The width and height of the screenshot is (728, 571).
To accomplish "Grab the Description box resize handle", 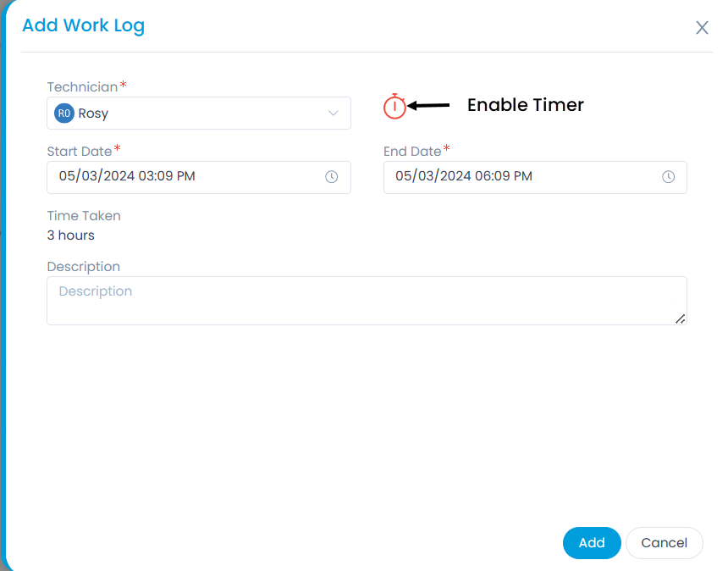I will 680,319.
